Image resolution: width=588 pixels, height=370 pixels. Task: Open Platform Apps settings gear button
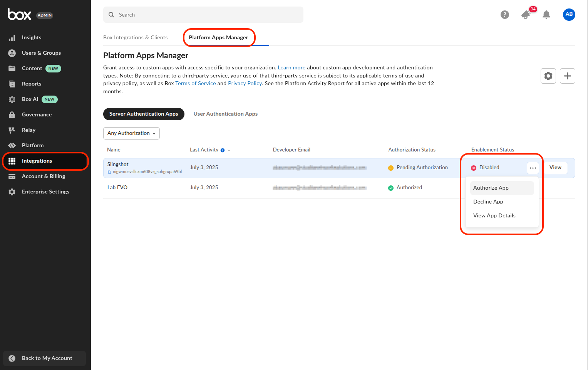548,76
